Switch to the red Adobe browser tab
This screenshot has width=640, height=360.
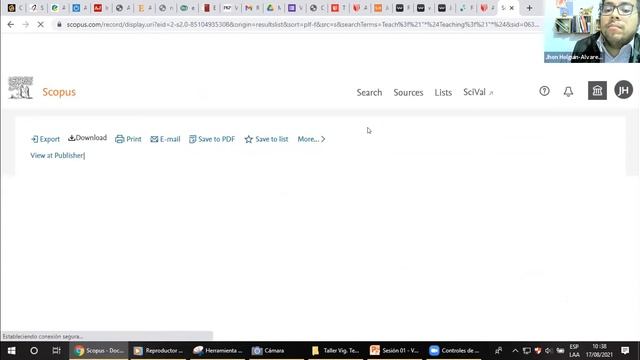[x=101, y=8]
